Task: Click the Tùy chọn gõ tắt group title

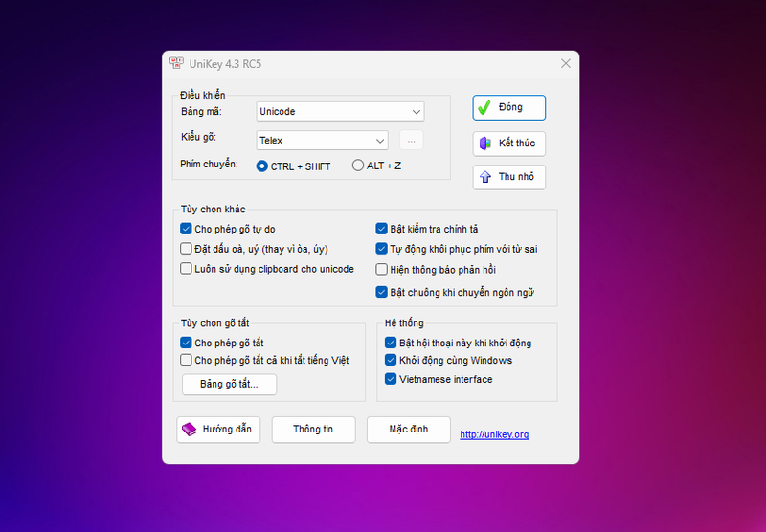Action: pos(214,323)
